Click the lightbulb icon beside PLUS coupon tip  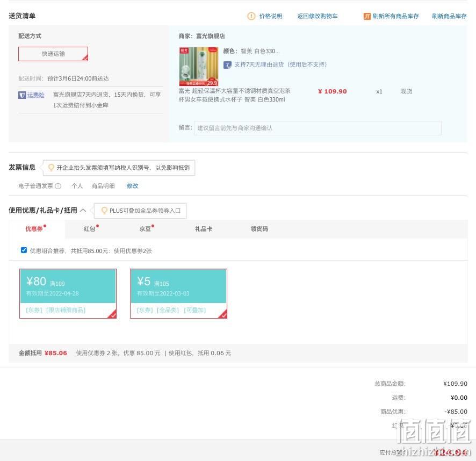point(104,211)
